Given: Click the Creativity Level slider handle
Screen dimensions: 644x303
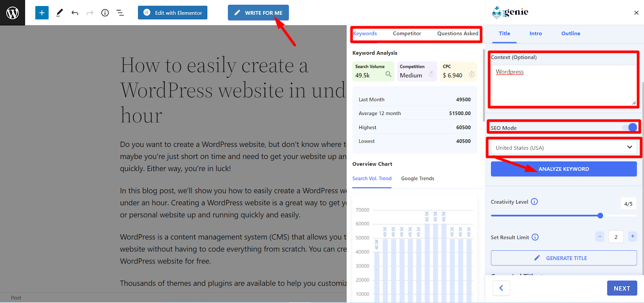Looking at the screenshot, I should [600, 216].
